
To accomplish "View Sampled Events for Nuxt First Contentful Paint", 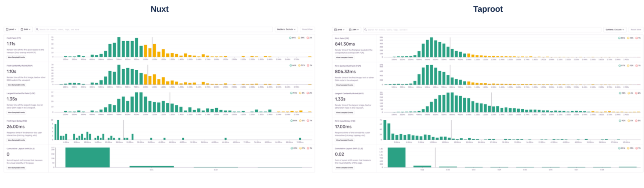I will (16, 85).
